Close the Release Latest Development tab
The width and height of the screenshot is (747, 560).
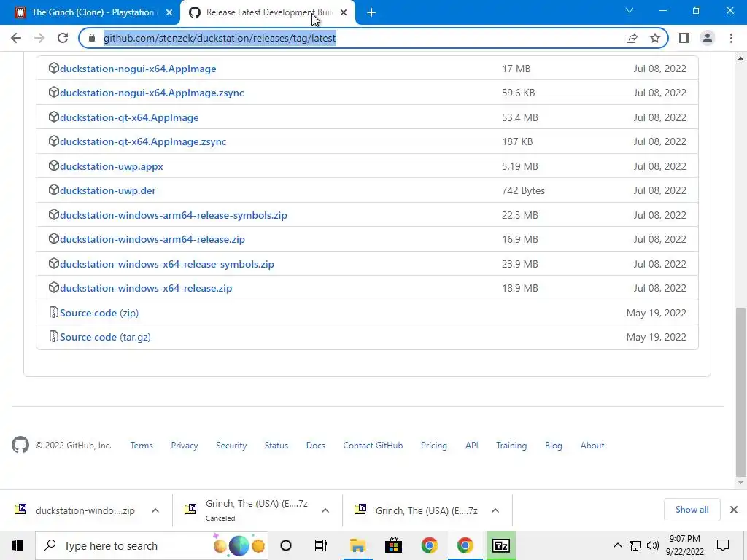pos(344,13)
